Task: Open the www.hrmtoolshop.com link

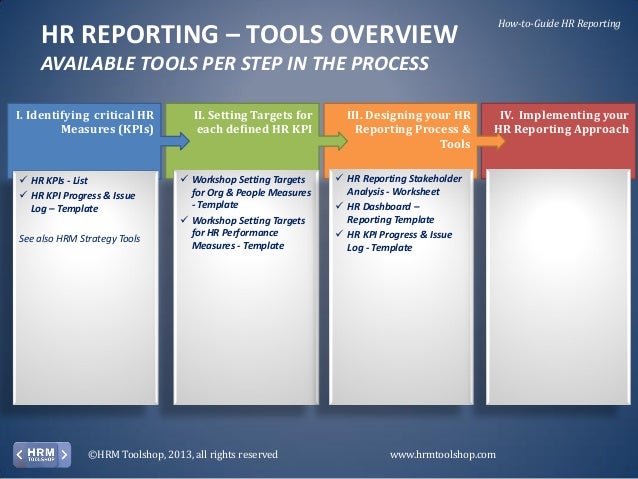Action: (443, 455)
